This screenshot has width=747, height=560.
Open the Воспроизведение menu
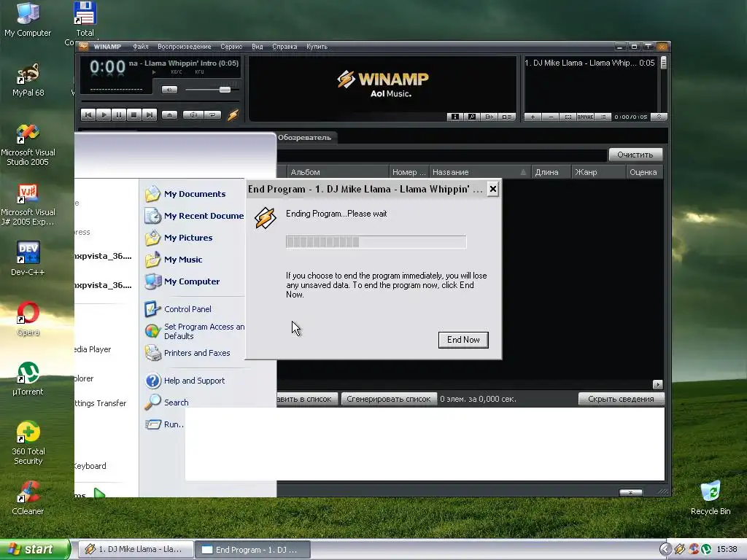[x=185, y=47]
